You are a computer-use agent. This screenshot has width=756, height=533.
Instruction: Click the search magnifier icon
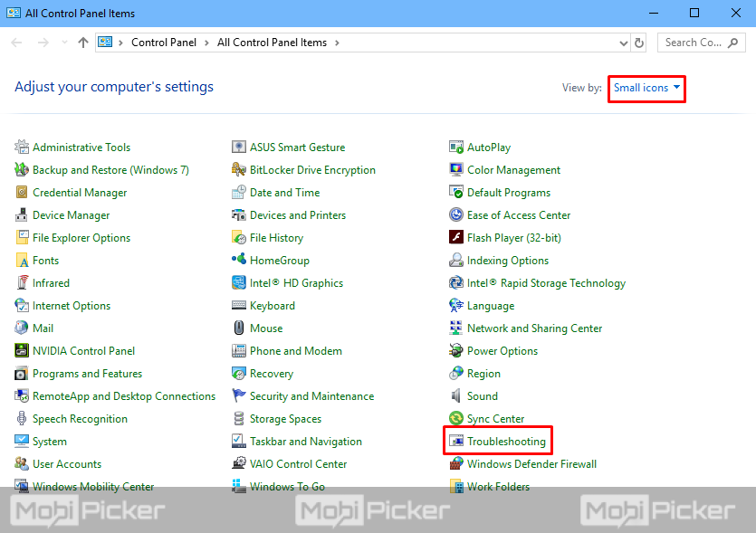[732, 43]
